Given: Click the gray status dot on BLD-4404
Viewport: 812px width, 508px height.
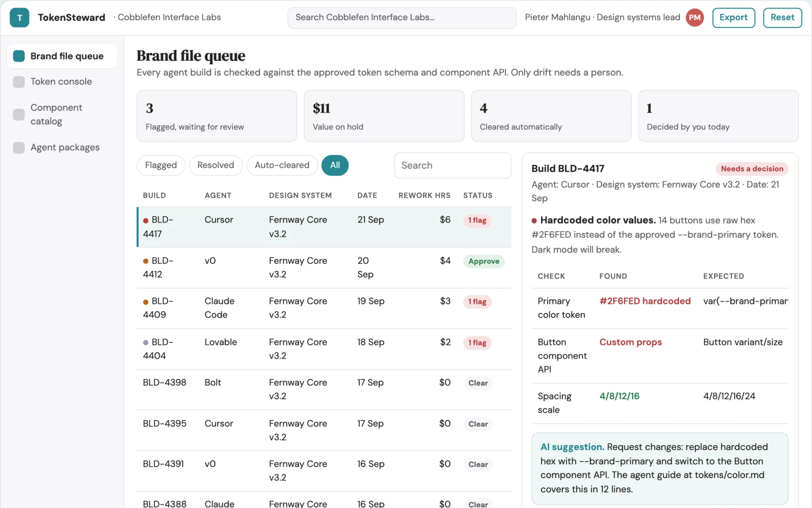Looking at the screenshot, I should 146,342.
